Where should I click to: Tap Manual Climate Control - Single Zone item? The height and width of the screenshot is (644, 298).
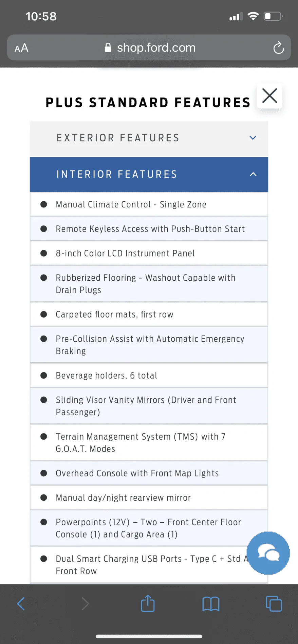[149, 204]
